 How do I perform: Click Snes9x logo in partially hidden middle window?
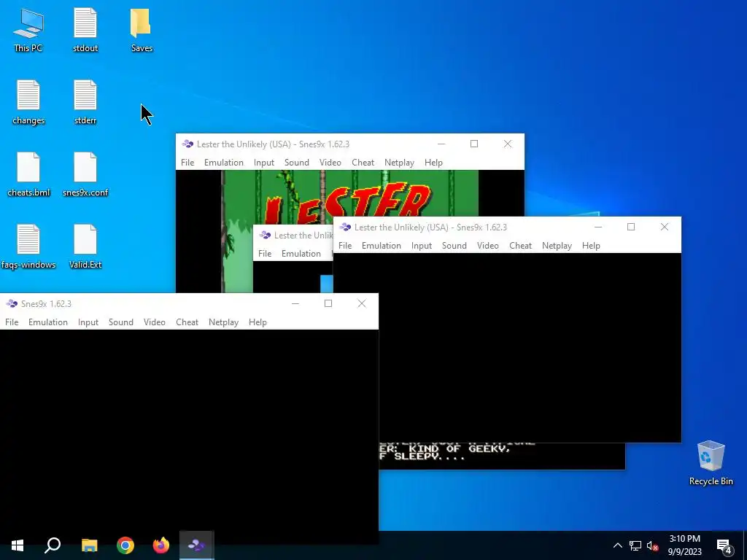pos(266,236)
